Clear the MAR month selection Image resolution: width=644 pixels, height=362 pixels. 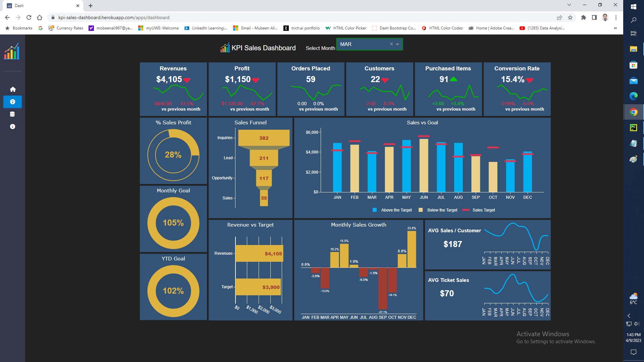coord(391,44)
